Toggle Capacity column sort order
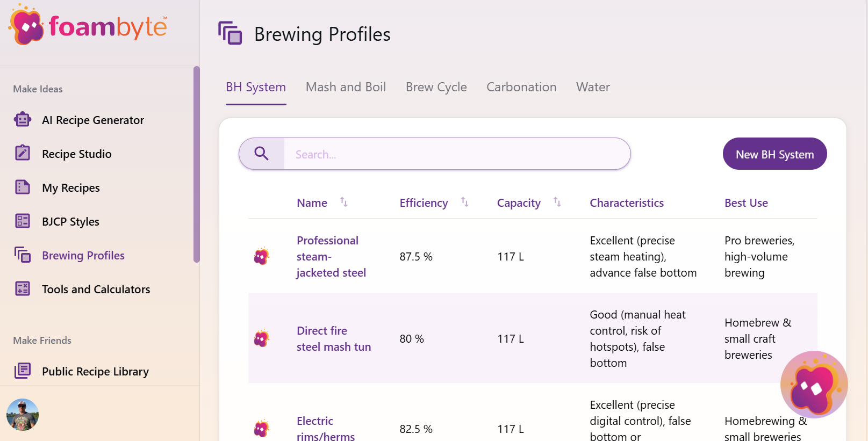Image resolution: width=868 pixels, height=441 pixels. pyautogui.click(x=557, y=202)
